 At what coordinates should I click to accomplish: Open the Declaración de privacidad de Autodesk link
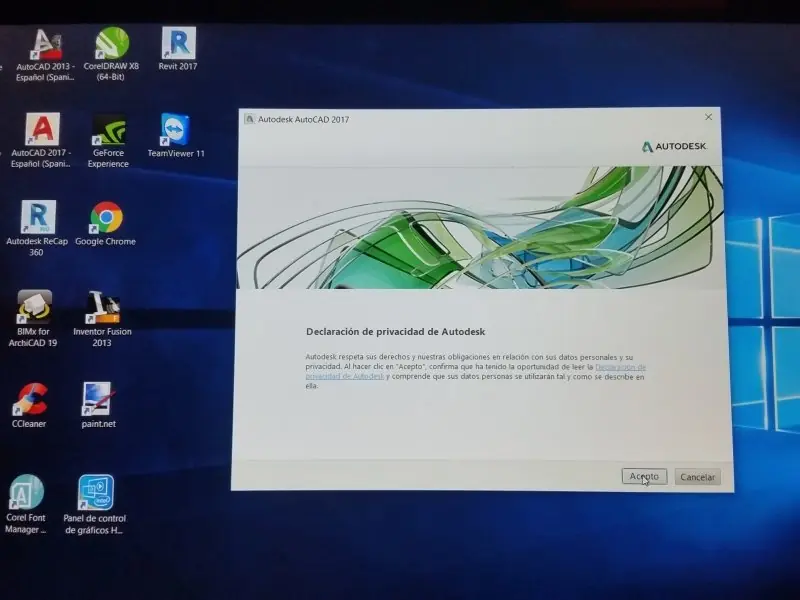pos(620,367)
